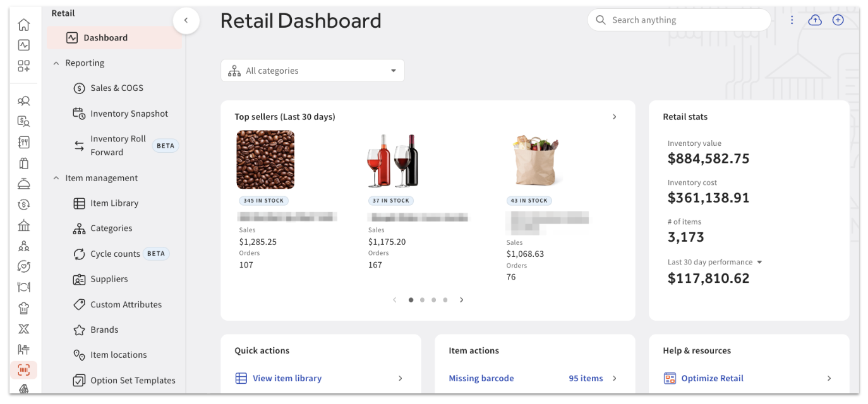Open the All categories dropdown

coord(312,70)
